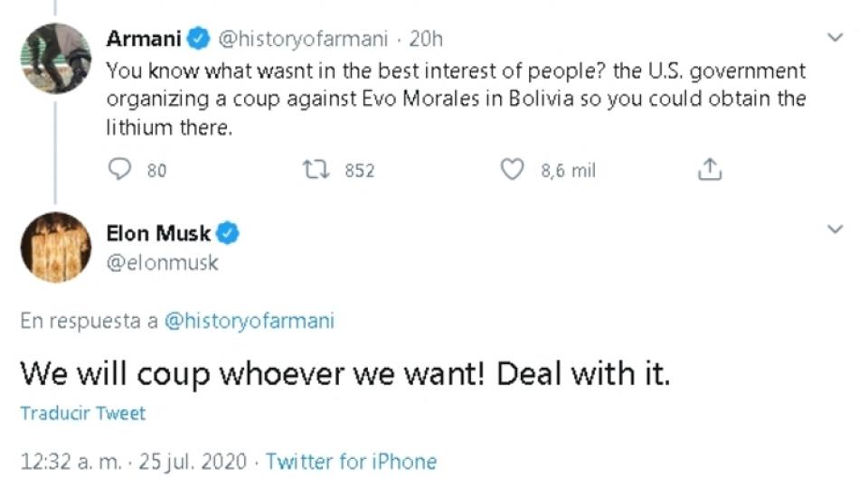The image size is (868, 488).
Task: Open Elon Musk's profile picture
Action: coord(56,249)
